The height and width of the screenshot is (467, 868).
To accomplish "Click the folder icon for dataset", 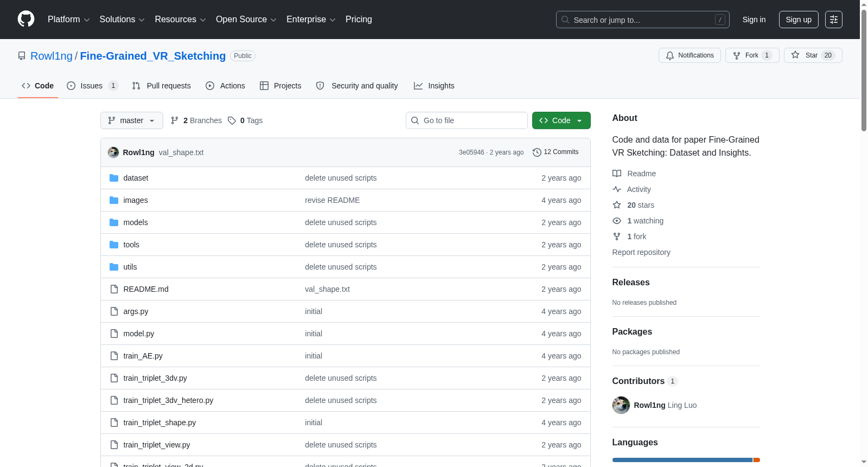I will pos(114,178).
